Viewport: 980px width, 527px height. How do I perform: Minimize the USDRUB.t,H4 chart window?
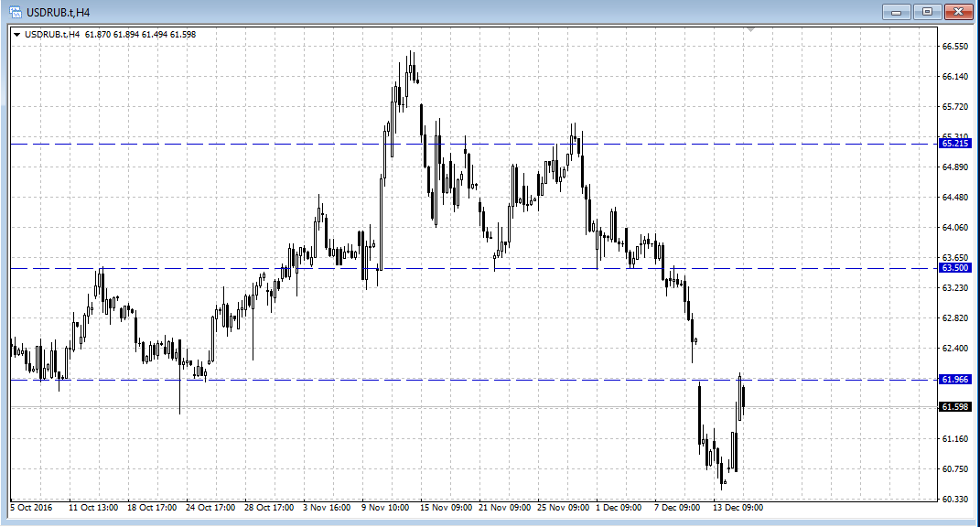[x=896, y=11]
